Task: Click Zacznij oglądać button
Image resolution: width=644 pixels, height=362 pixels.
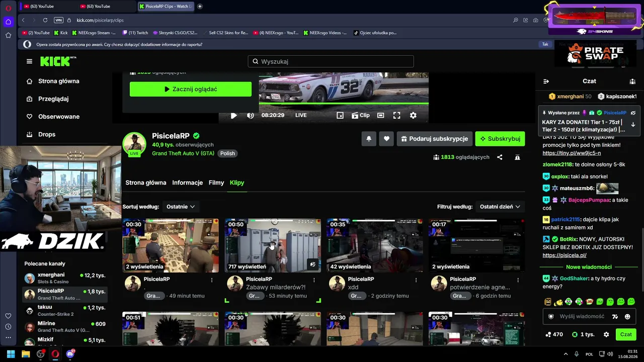Action: (191, 89)
